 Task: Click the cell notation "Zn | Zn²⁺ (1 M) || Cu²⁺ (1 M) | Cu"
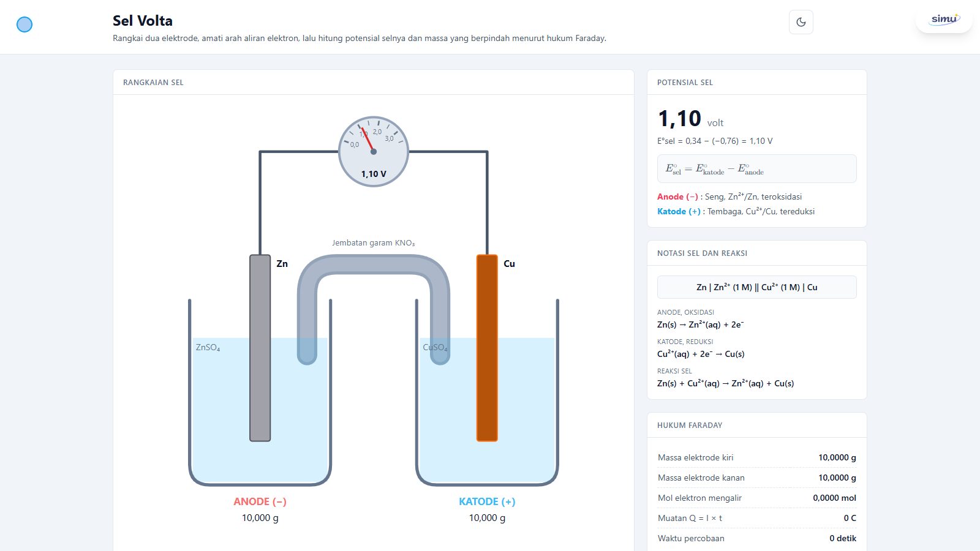tap(757, 287)
